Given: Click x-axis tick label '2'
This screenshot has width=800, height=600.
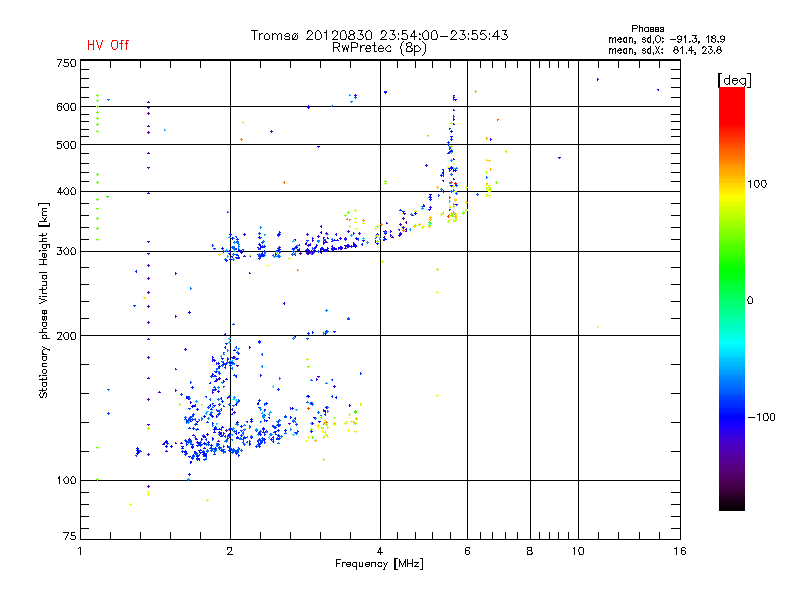Looking at the screenshot, I should 230,551.
